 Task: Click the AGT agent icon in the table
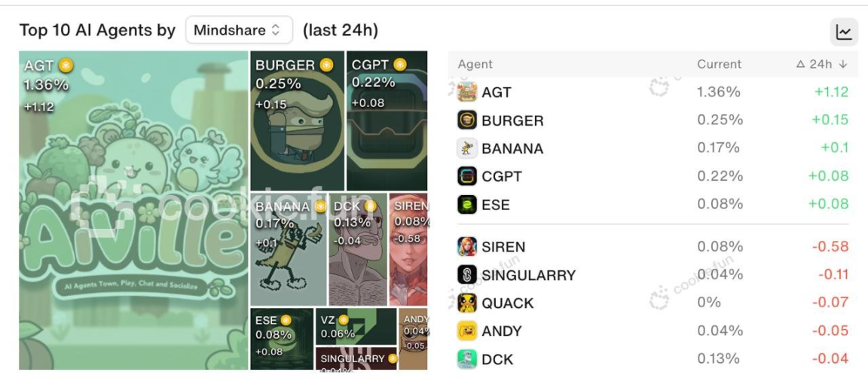pyautogui.click(x=467, y=92)
